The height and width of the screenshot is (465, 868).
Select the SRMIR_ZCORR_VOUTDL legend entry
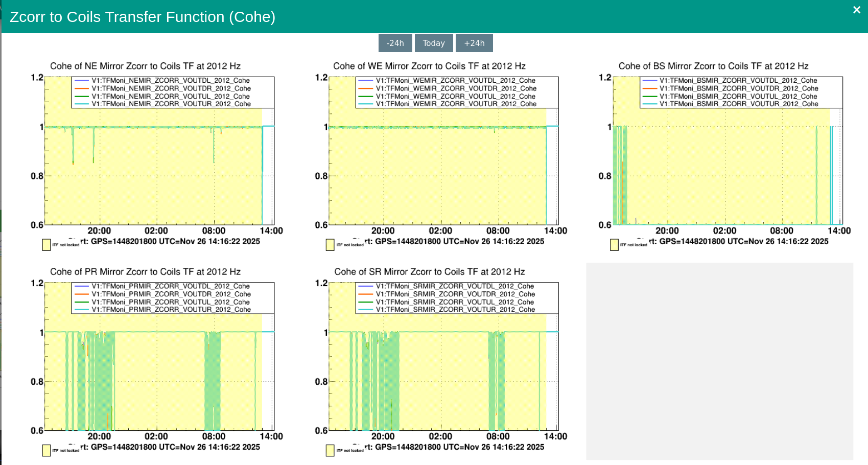click(x=454, y=286)
